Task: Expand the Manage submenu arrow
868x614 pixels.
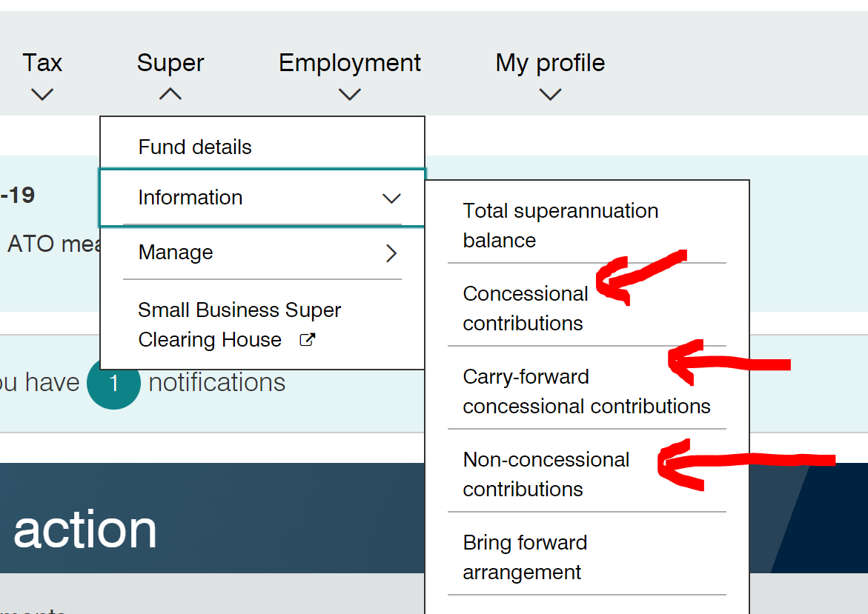Action: [x=391, y=253]
